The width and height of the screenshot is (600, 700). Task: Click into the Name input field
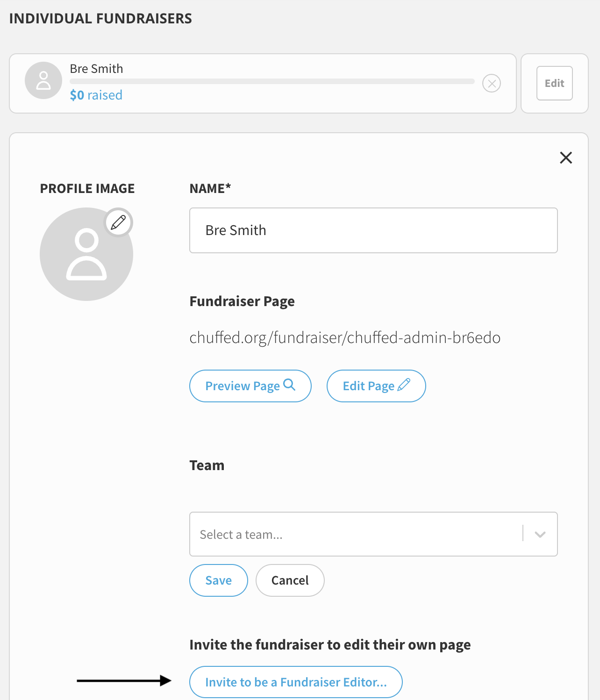(x=373, y=230)
